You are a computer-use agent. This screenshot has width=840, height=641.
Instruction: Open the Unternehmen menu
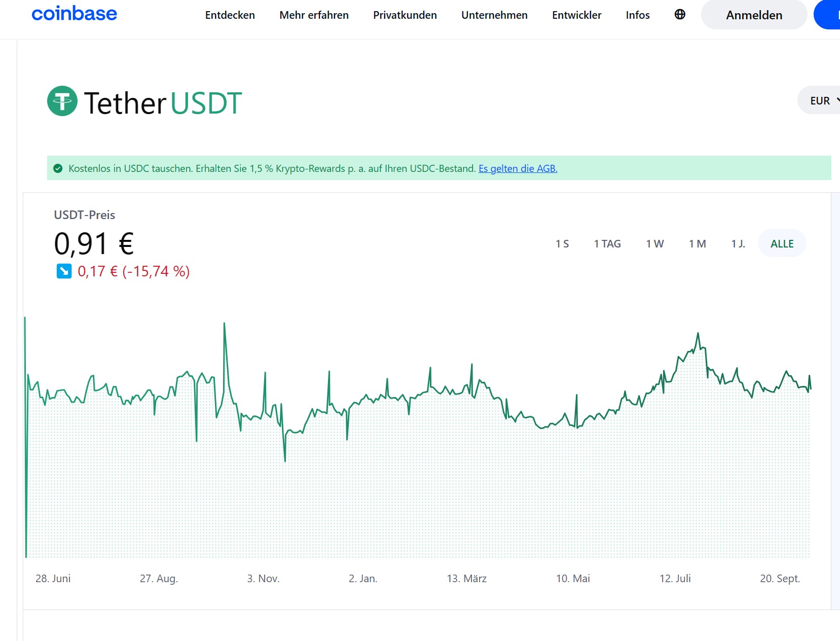[x=494, y=15]
